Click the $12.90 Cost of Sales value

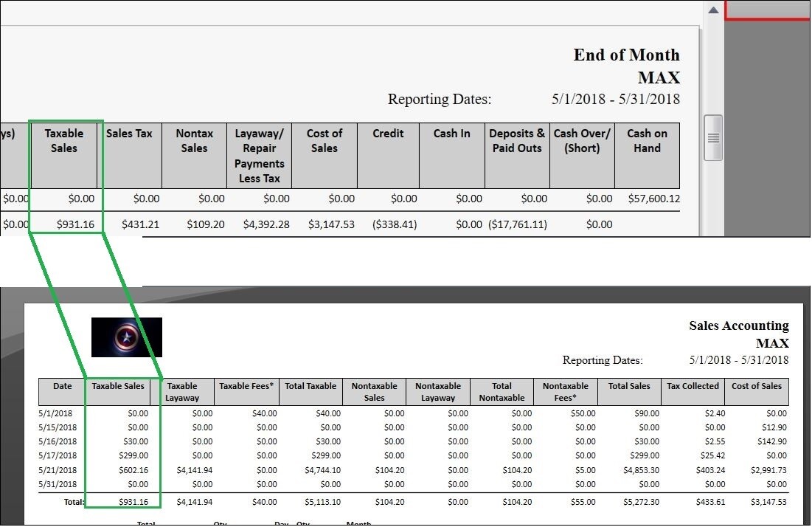(x=774, y=427)
